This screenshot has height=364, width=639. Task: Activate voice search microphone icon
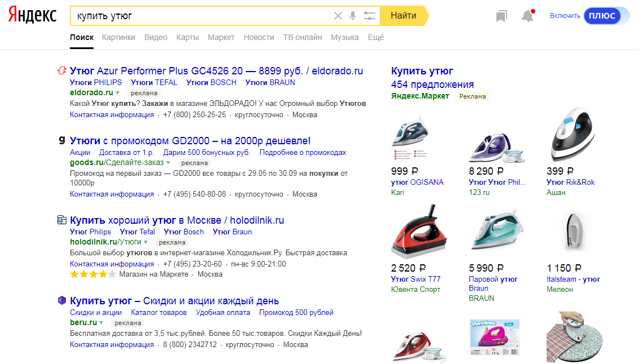click(x=353, y=16)
